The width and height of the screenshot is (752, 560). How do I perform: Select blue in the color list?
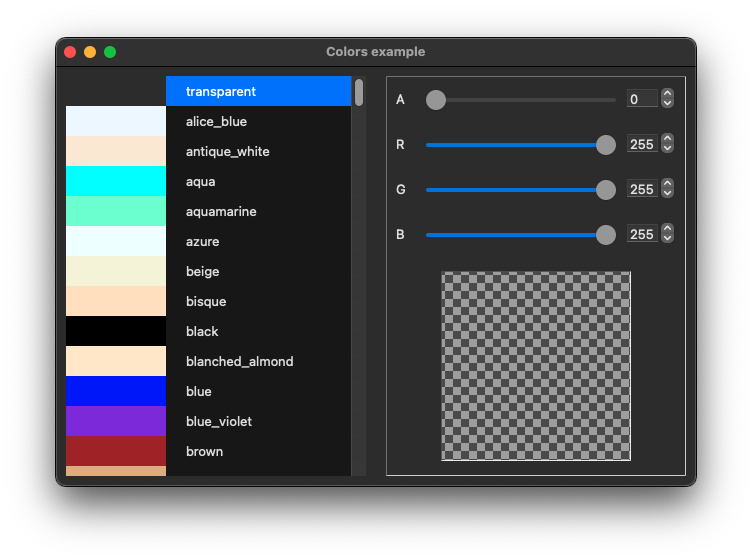tap(258, 391)
